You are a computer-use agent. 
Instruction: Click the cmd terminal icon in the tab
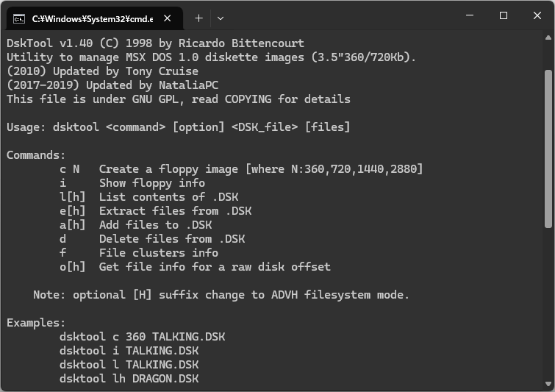(x=19, y=19)
